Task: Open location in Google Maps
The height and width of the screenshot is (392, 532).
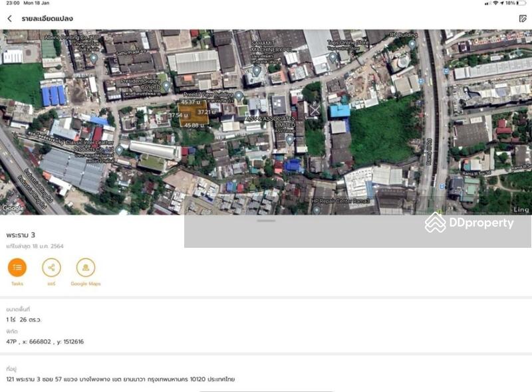Action: [85, 268]
